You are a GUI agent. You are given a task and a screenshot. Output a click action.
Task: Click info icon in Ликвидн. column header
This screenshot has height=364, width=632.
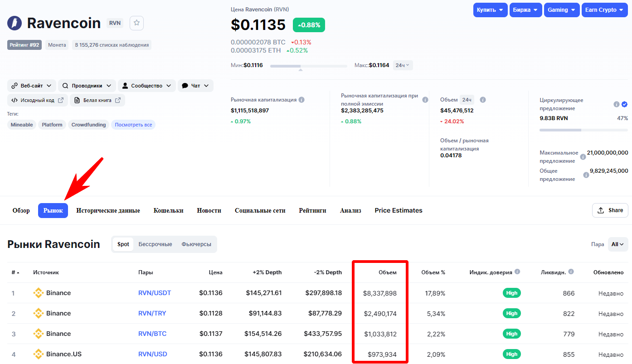[x=571, y=272]
